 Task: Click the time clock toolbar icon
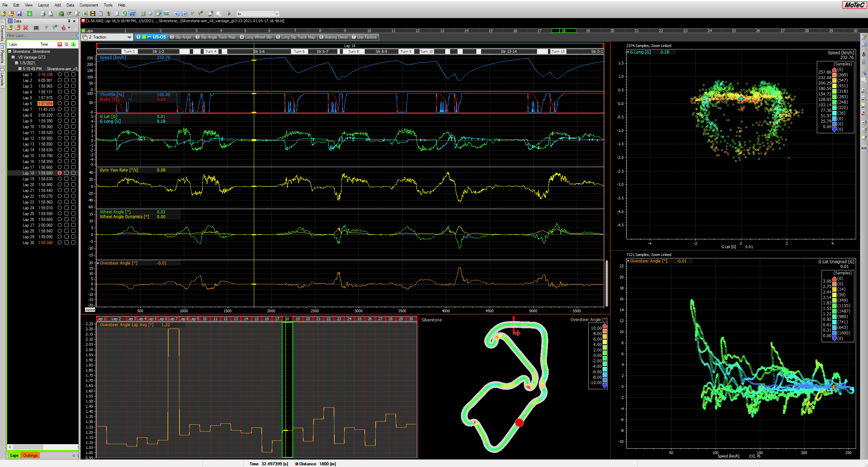[150, 14]
